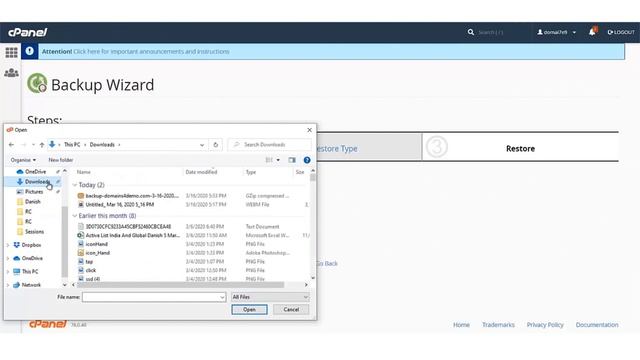Click the File name input field
This screenshot has height=360, width=640.
coord(154,297)
